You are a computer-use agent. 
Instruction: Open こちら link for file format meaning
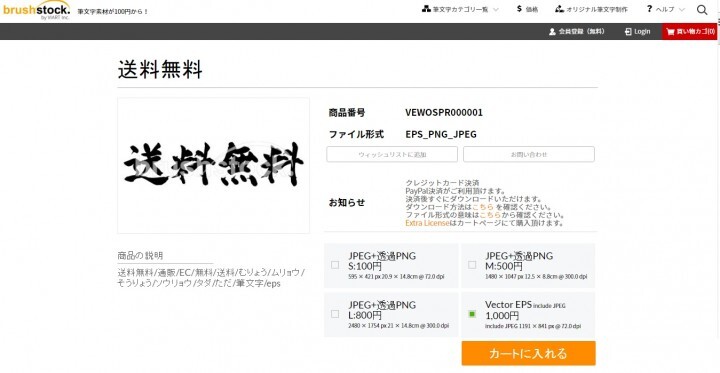(490, 215)
